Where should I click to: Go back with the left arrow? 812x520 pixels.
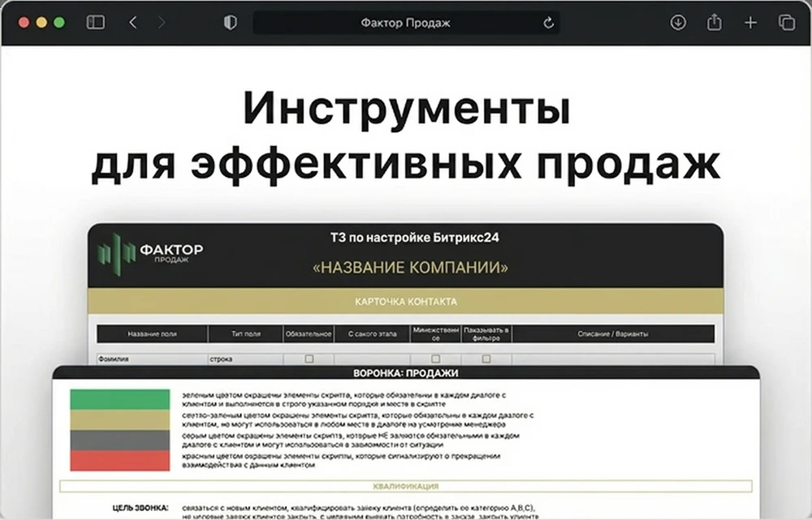click(133, 23)
